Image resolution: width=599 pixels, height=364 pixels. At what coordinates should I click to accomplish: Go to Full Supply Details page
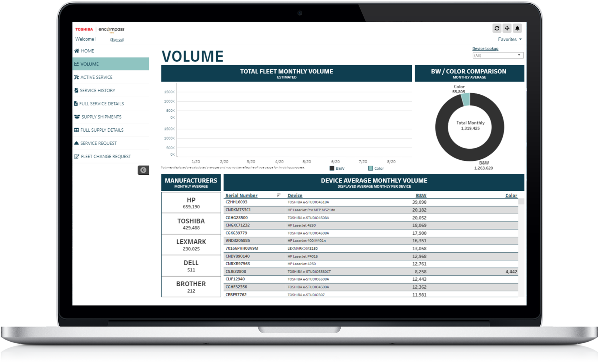102,130
